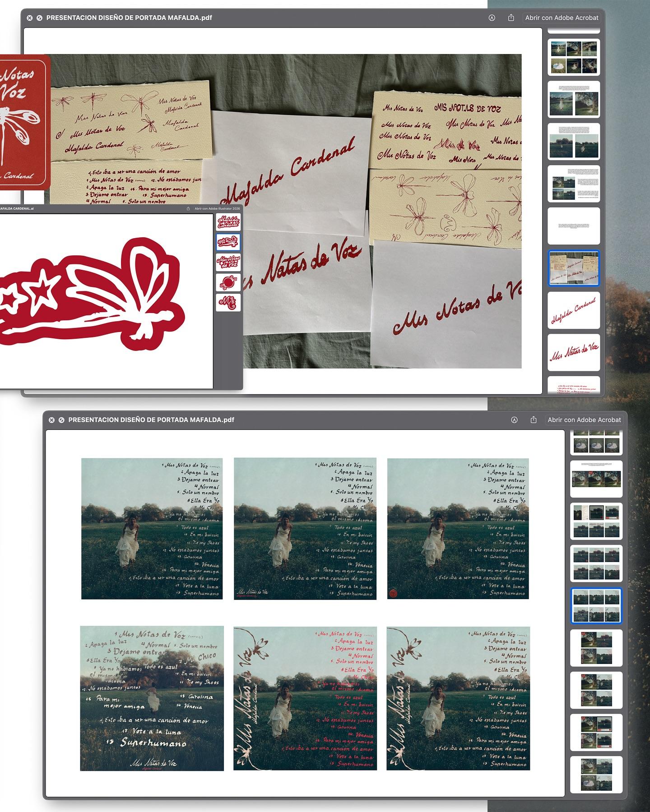Select the 'MC' monogram artboard thumbnail
650x812 pixels.
228,302
